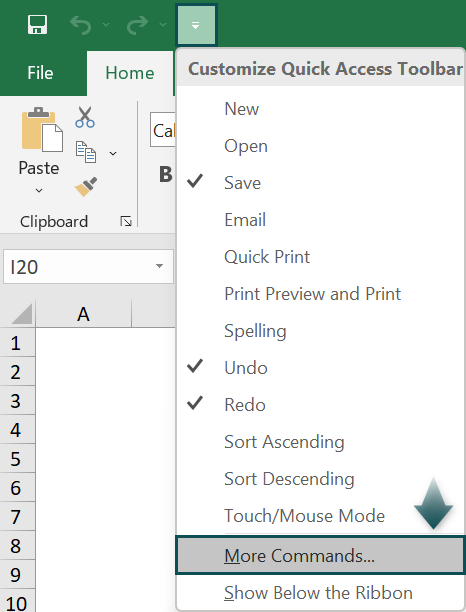Choose Show Below the Ribbon
This screenshot has width=466, height=612.
[x=320, y=592]
